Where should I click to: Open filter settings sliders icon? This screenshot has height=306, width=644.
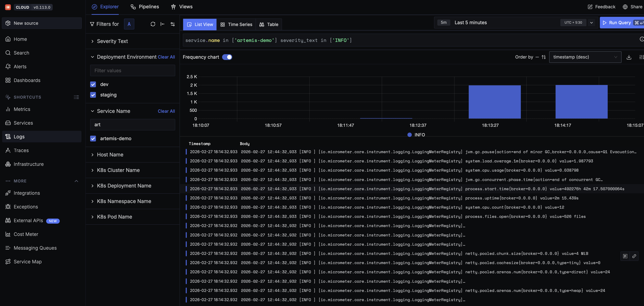[172, 24]
